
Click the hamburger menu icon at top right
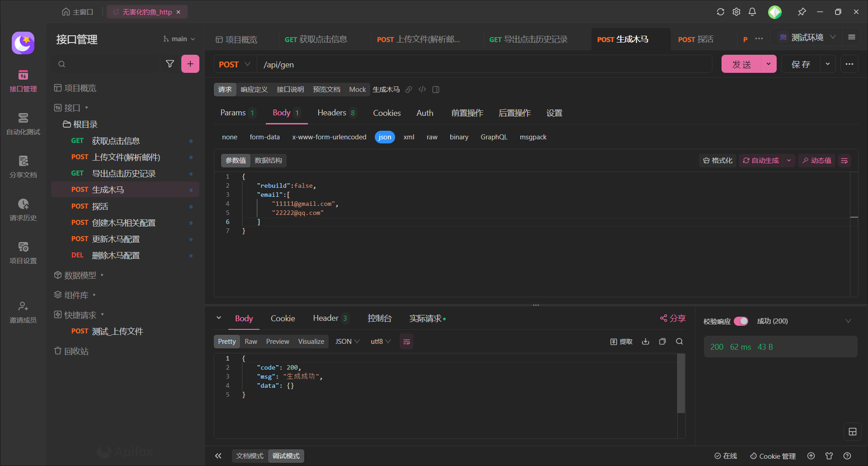point(852,38)
